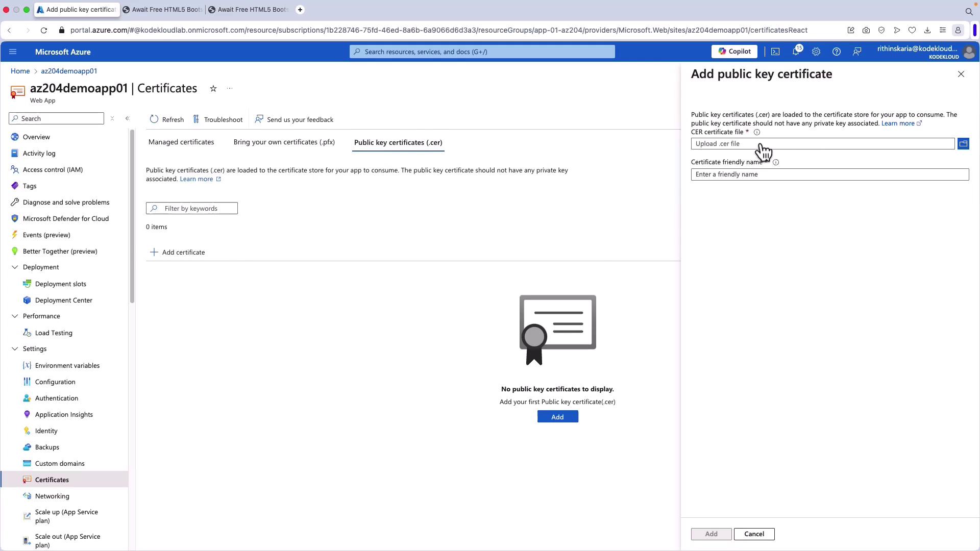Click the info icon beside CER certificate file
Image resolution: width=980 pixels, height=551 pixels.
757,132
